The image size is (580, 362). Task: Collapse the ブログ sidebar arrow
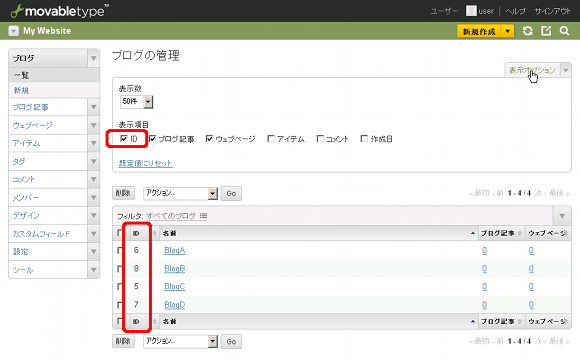tap(94, 58)
